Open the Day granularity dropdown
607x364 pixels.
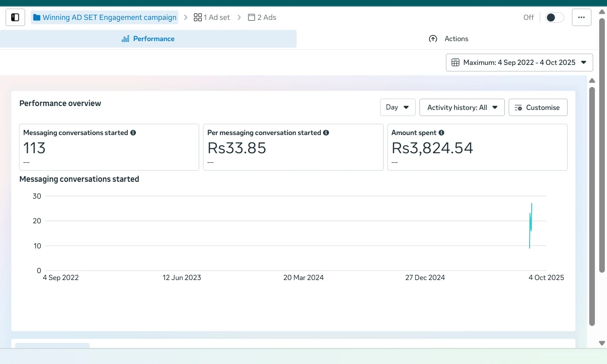pyautogui.click(x=397, y=107)
